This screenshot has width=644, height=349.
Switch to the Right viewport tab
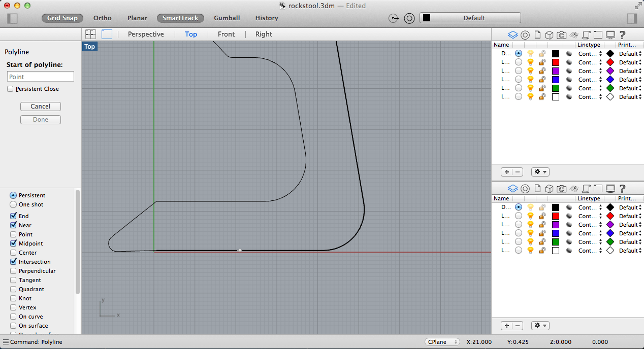tap(264, 34)
